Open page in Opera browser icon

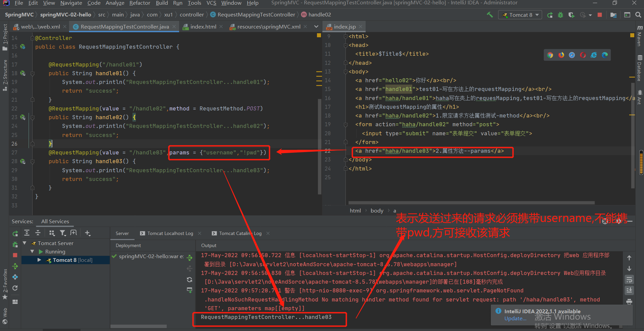pyautogui.click(x=583, y=55)
